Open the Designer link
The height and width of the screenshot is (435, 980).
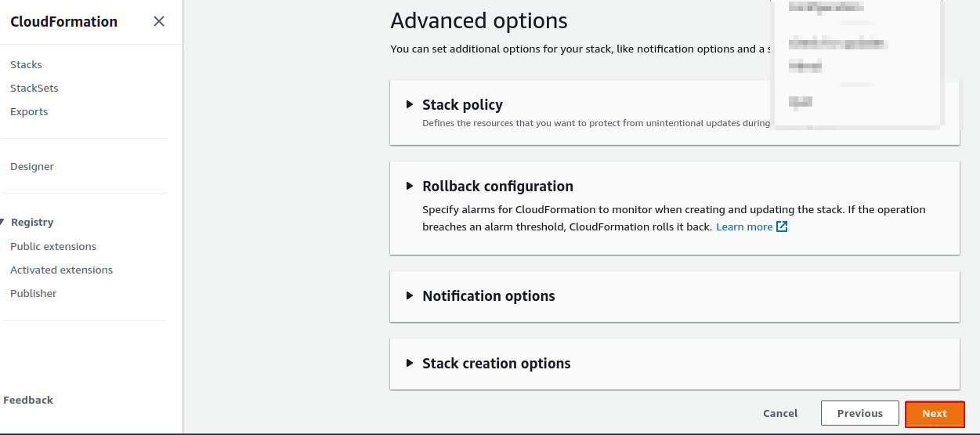[32, 166]
